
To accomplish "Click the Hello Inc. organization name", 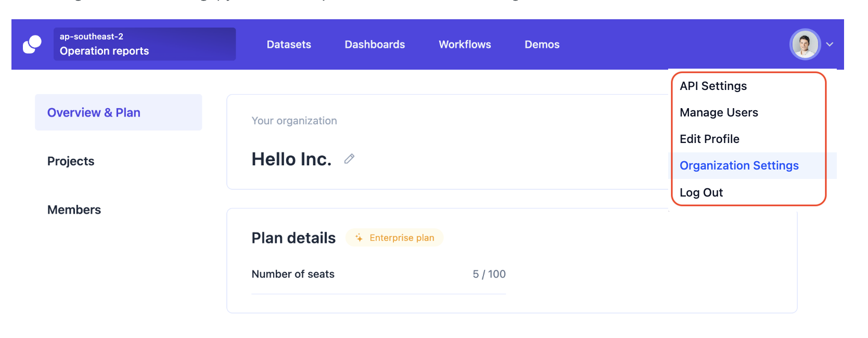I will 291,159.
